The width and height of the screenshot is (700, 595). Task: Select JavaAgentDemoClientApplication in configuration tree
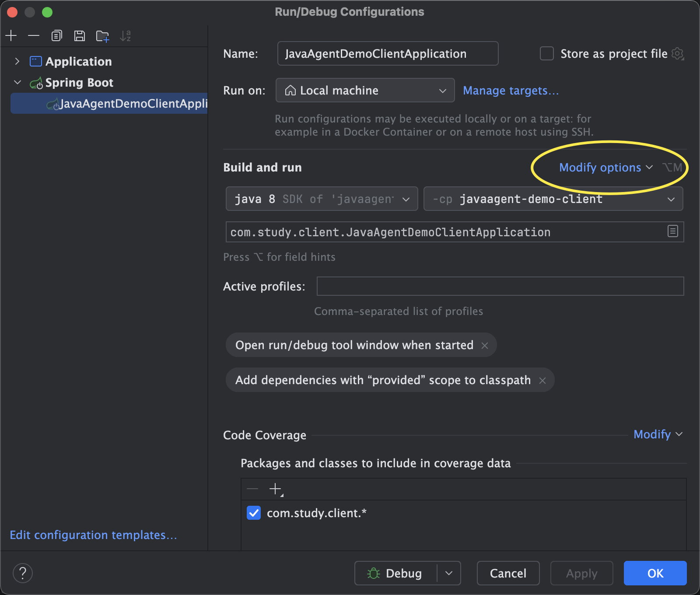tap(109, 103)
